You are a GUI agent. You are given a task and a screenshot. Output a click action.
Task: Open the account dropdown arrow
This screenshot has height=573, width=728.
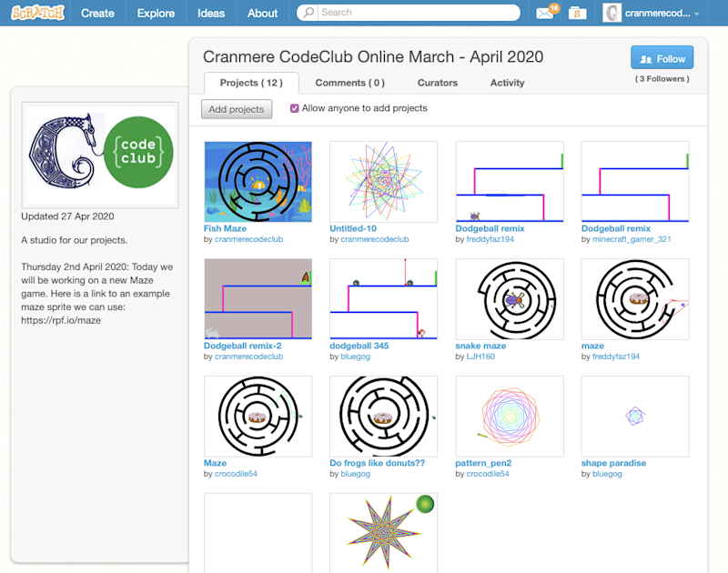[x=697, y=14]
